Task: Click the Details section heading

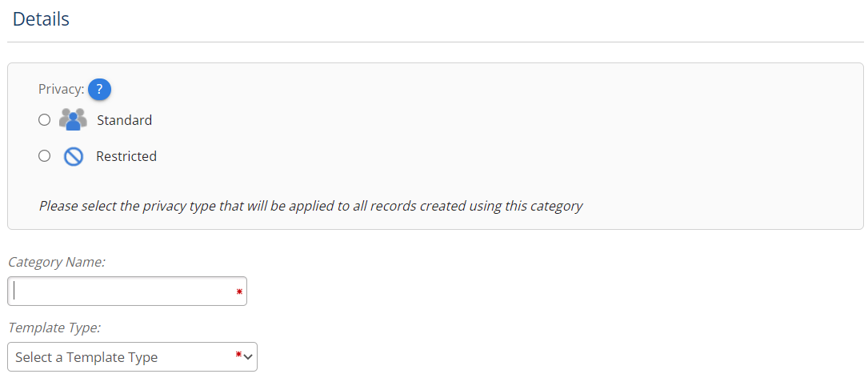Action: pyautogui.click(x=42, y=19)
